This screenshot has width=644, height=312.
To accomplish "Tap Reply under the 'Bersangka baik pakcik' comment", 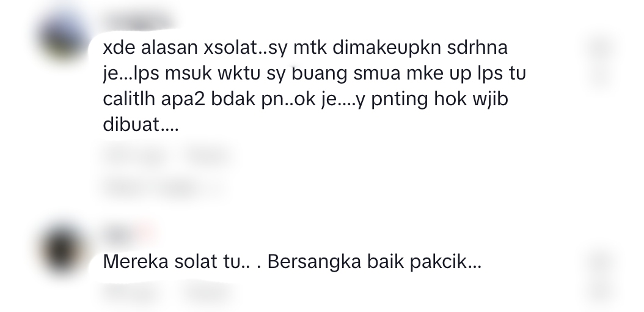I will point(207,293).
